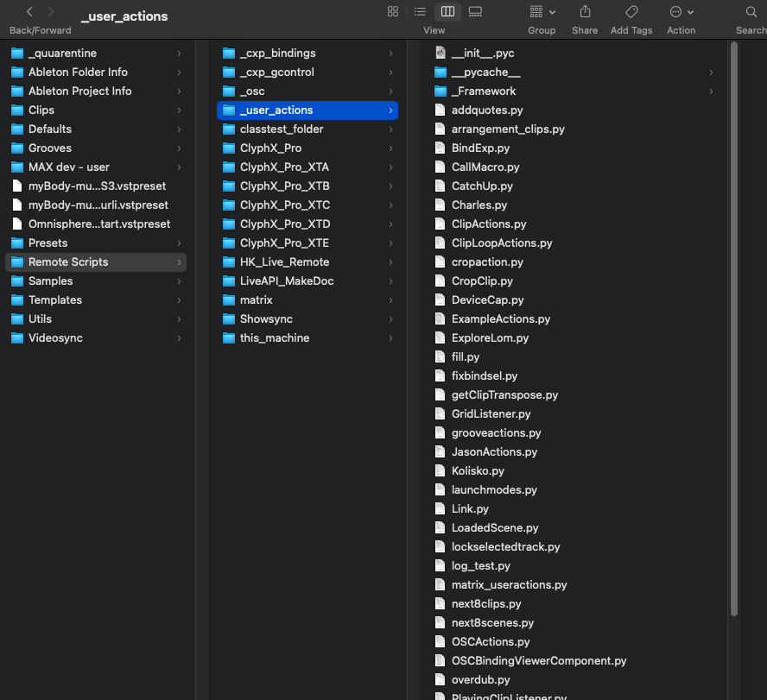Switch to gallery view in toolbar
The width and height of the screenshot is (767, 700).
click(475, 11)
